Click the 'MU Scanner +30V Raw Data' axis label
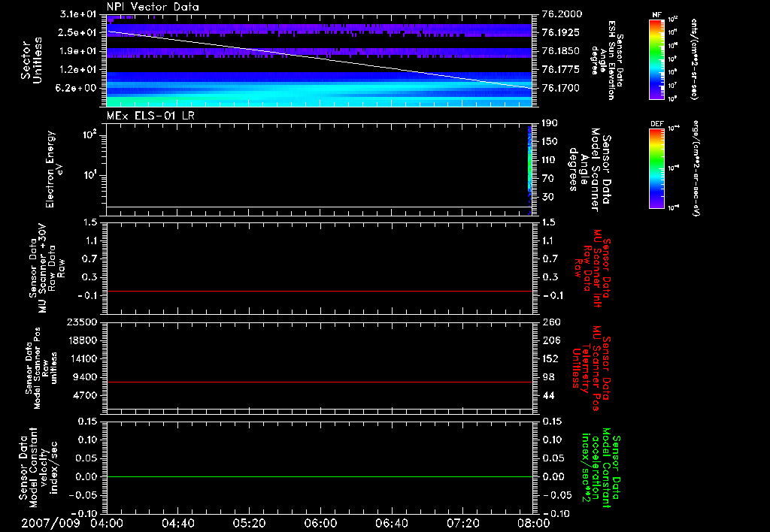The image size is (770, 532). coord(47,268)
